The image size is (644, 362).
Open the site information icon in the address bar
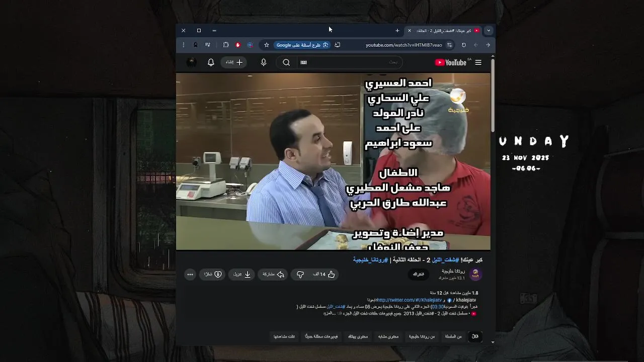(449, 45)
